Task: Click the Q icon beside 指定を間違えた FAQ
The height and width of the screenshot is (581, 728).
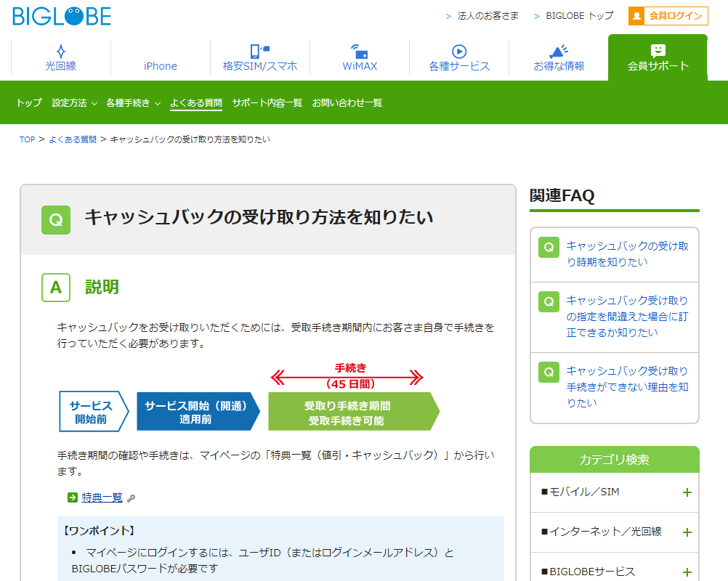Action: coord(549,302)
